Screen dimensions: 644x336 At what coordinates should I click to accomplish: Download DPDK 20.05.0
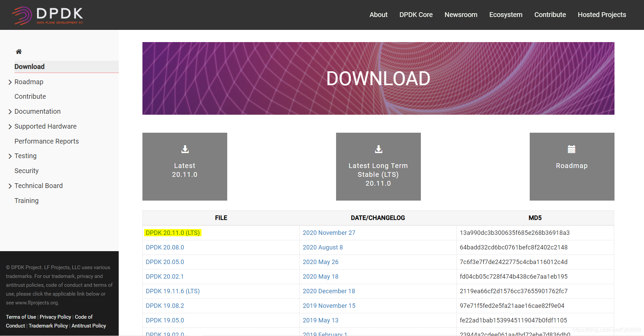[165, 262]
